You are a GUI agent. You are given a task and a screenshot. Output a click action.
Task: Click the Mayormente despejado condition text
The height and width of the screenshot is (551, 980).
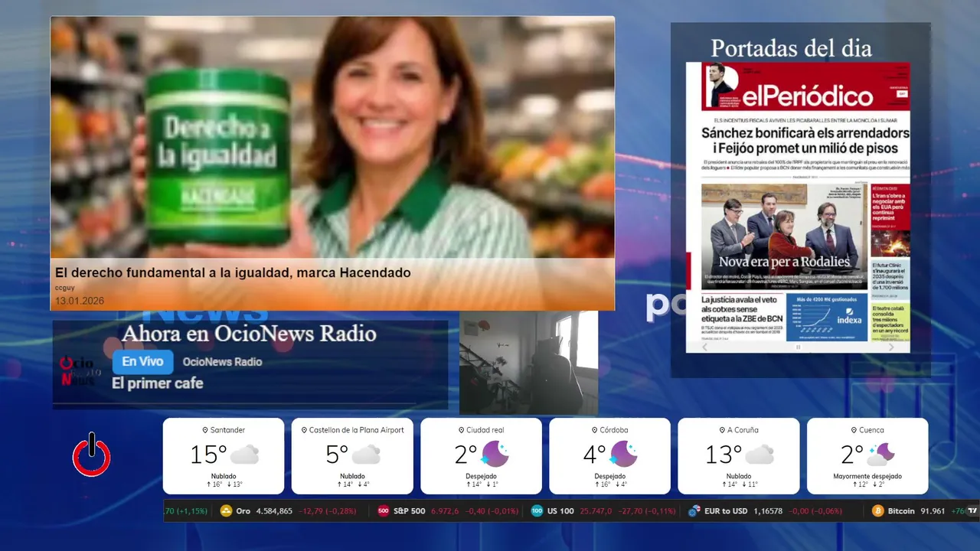(867, 476)
